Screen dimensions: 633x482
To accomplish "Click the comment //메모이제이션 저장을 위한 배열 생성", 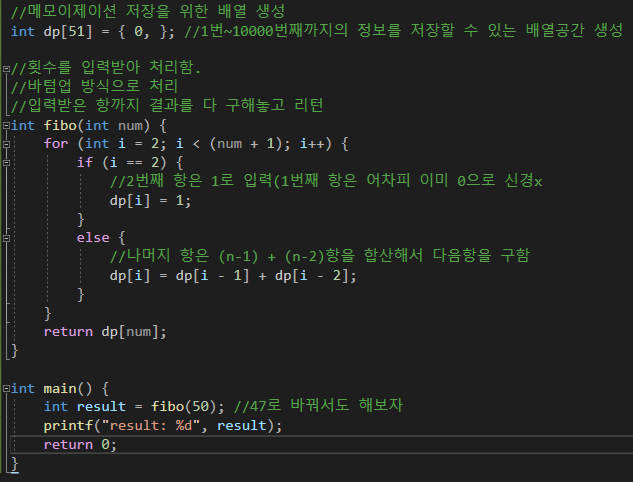I will (x=148, y=11).
